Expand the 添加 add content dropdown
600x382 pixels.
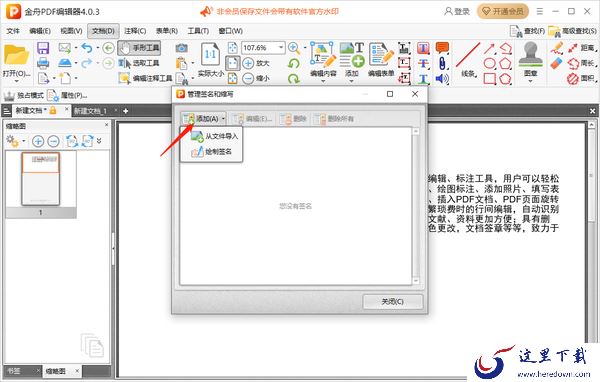352,81
